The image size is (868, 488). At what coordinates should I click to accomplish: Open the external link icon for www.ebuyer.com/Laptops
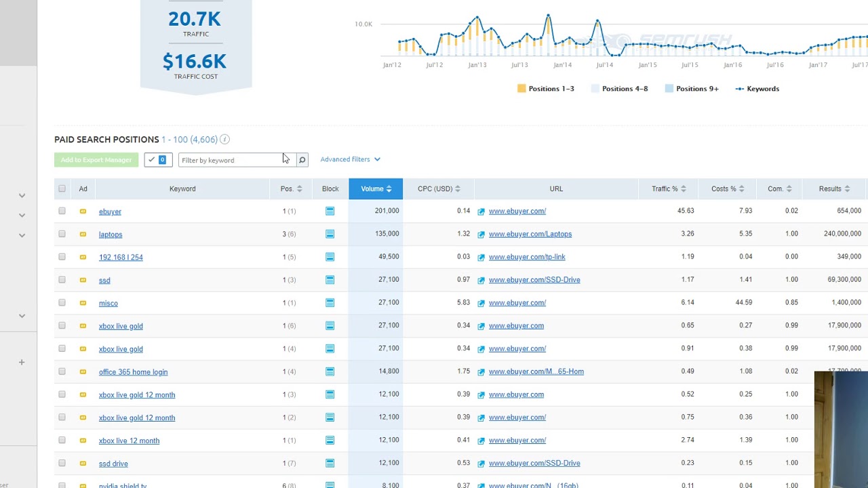pyautogui.click(x=481, y=235)
